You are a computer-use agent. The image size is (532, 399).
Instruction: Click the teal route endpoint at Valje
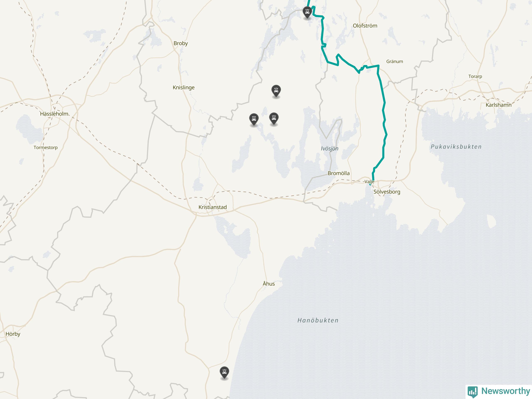click(x=370, y=185)
